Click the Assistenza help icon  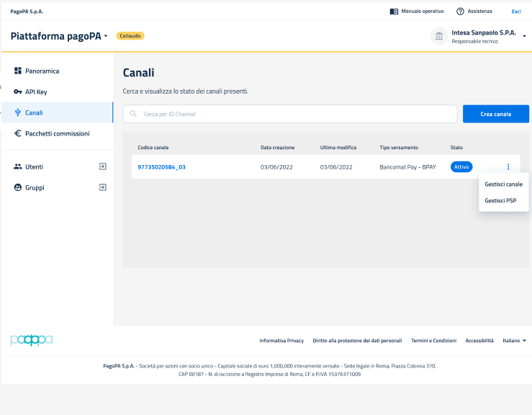(x=460, y=12)
